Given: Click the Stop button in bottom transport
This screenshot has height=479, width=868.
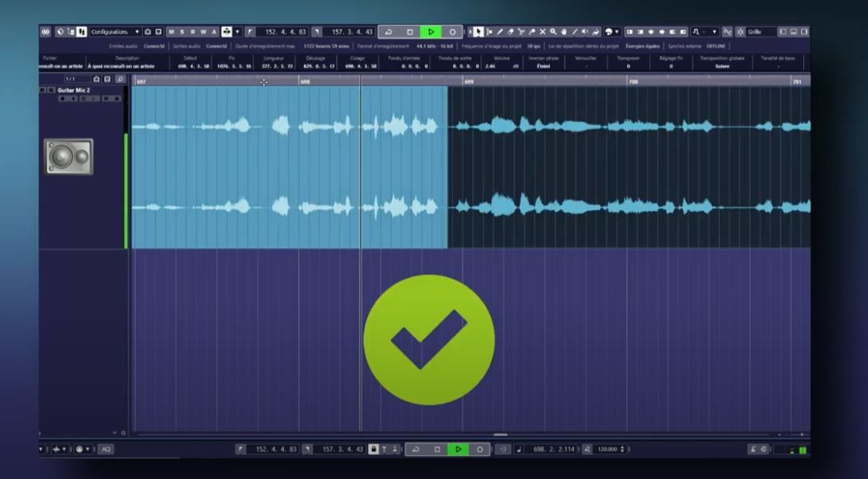Looking at the screenshot, I should pyautogui.click(x=436, y=450).
